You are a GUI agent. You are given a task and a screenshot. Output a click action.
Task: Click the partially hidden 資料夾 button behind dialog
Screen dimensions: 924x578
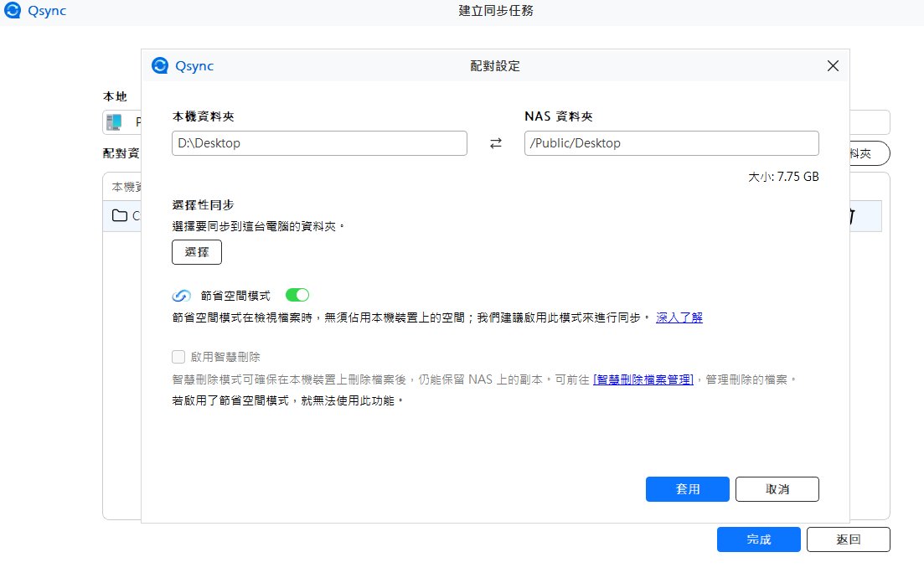click(x=869, y=154)
